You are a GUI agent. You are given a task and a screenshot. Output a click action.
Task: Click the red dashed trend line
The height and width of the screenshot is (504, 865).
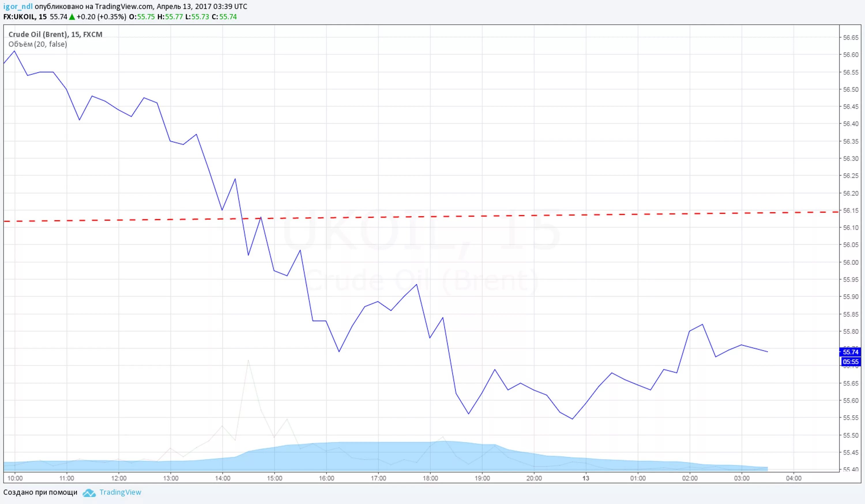point(422,217)
